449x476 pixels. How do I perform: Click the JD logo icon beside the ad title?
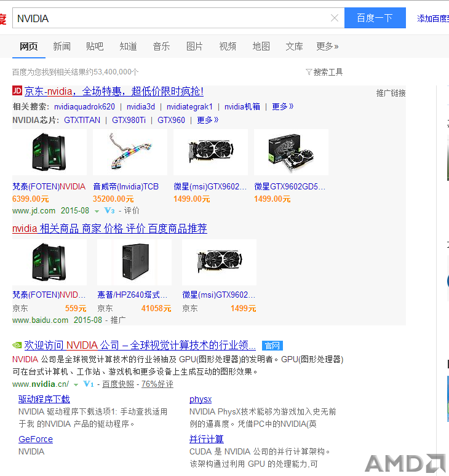pos(17,90)
